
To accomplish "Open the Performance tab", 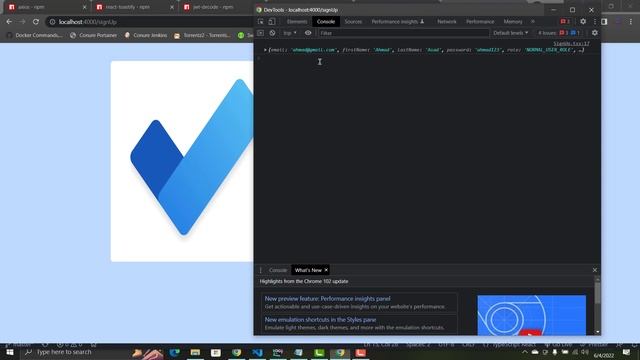I will [x=480, y=22].
